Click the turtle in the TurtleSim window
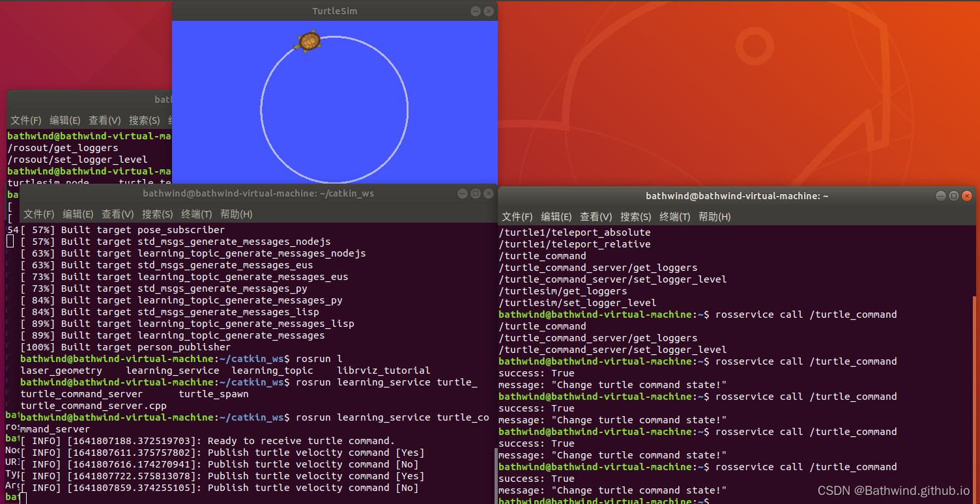The height and width of the screenshot is (504, 980). pyautogui.click(x=308, y=41)
